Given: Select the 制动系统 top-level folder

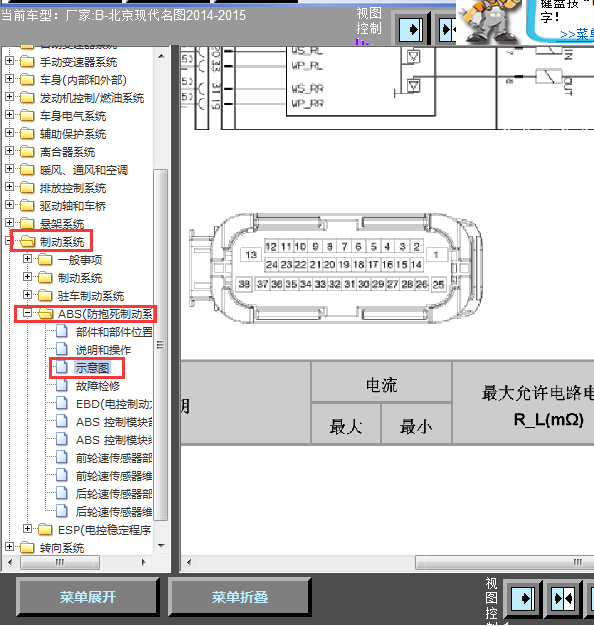Looking at the screenshot, I should tap(62, 242).
